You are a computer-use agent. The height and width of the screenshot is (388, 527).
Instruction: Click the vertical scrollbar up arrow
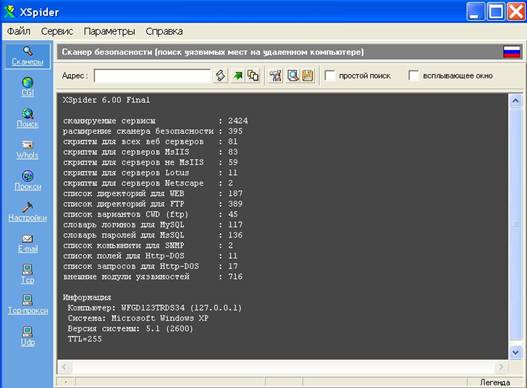pyautogui.click(x=515, y=101)
